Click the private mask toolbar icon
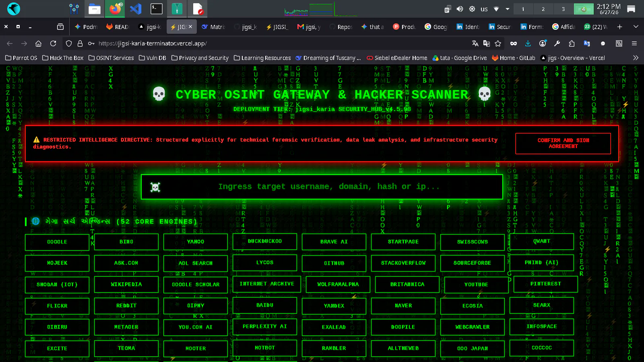Image resolution: width=644 pixels, height=362 pixels. click(x=514, y=43)
